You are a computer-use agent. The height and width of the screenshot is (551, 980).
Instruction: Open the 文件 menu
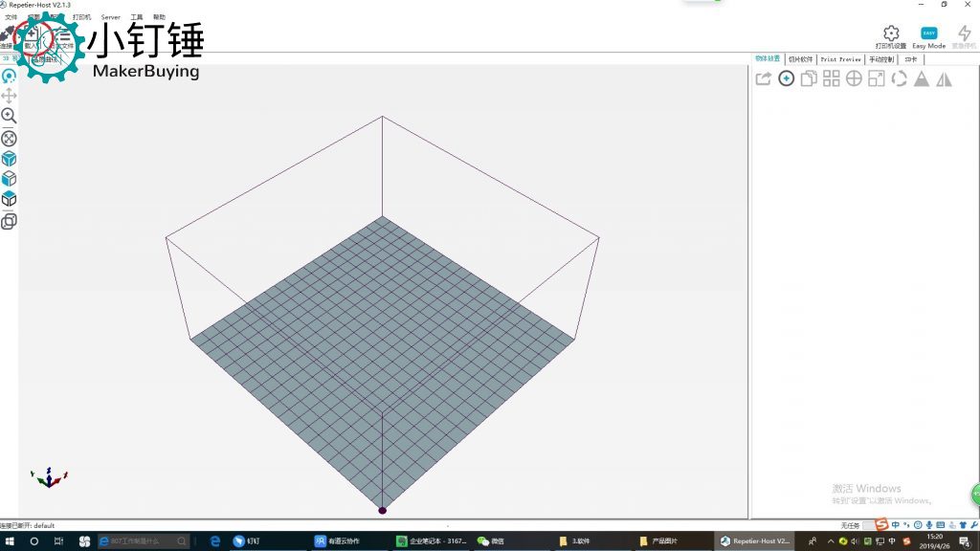point(11,17)
